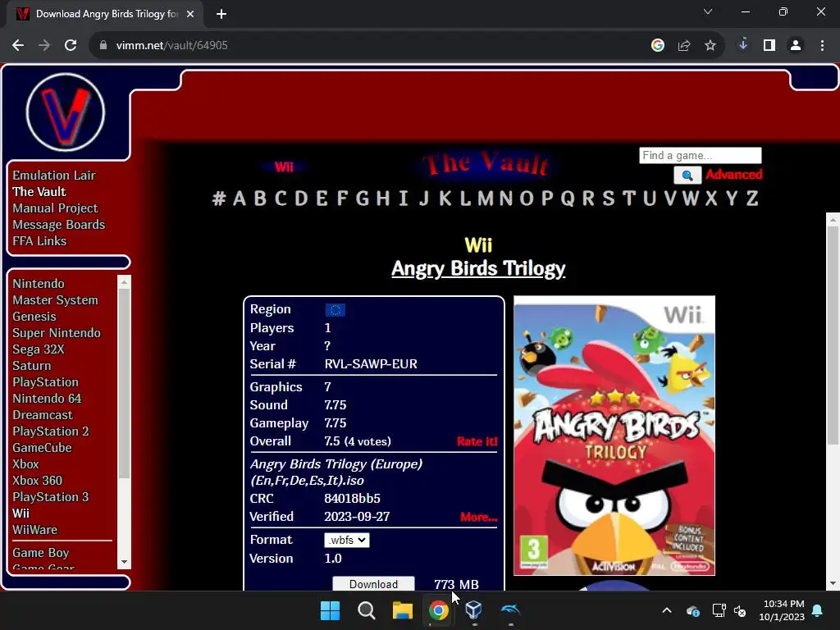Open Chrome profile icon

click(796, 46)
